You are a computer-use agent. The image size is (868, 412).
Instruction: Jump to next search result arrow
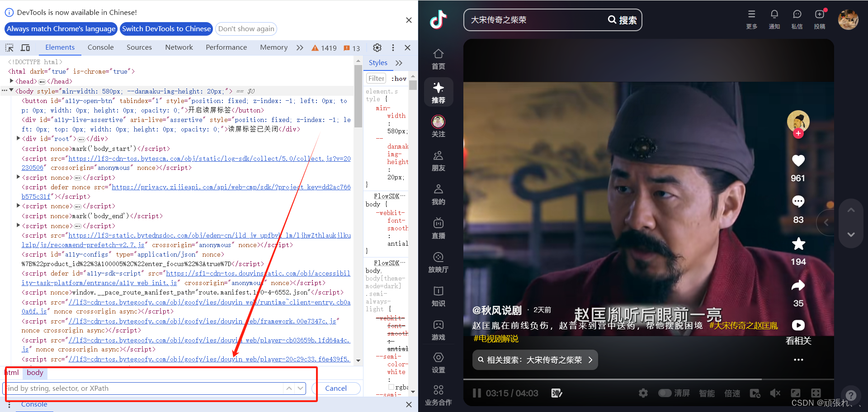(x=300, y=389)
